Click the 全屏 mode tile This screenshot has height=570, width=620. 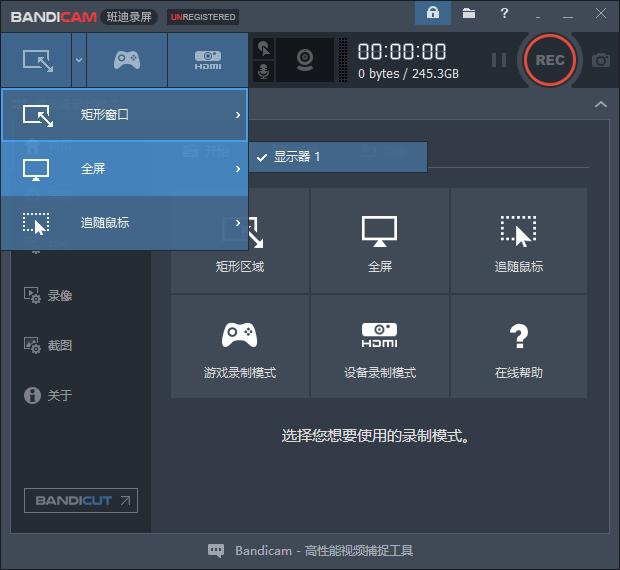pyautogui.click(x=380, y=241)
